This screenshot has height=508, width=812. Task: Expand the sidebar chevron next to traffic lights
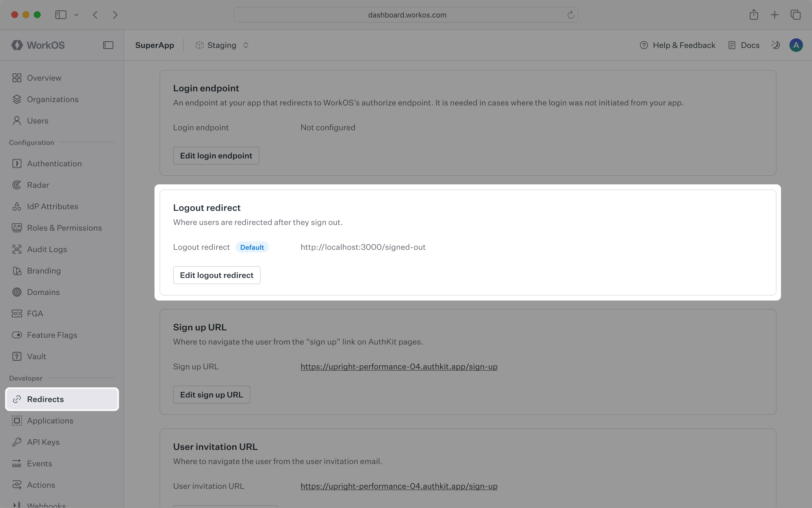pos(76,14)
